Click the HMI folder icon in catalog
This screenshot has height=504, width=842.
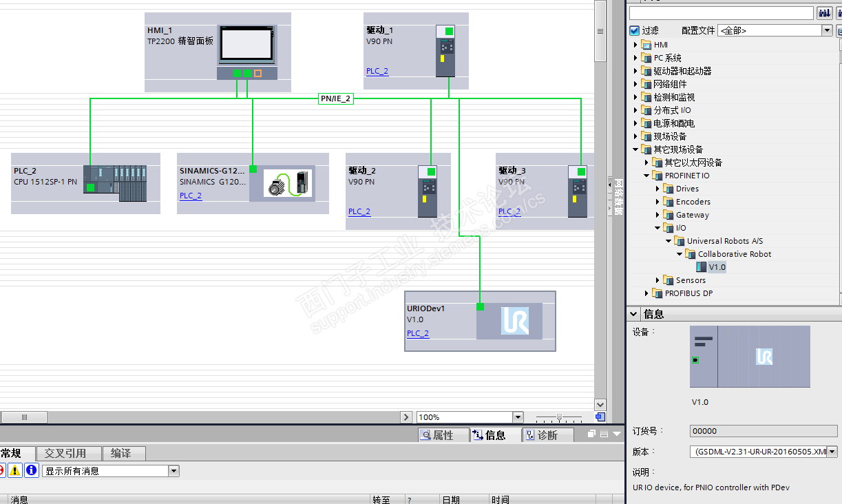[x=646, y=45]
